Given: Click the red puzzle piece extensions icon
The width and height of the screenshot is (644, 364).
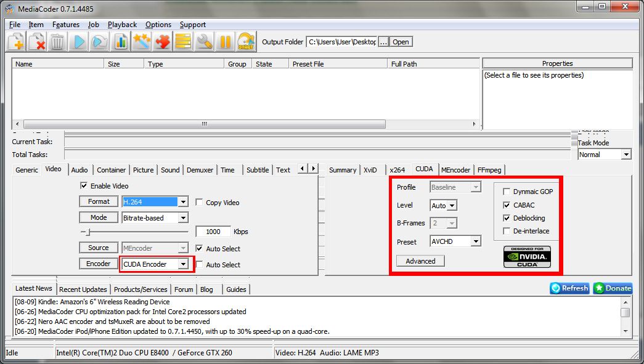Looking at the screenshot, I should pyautogui.click(x=163, y=41).
